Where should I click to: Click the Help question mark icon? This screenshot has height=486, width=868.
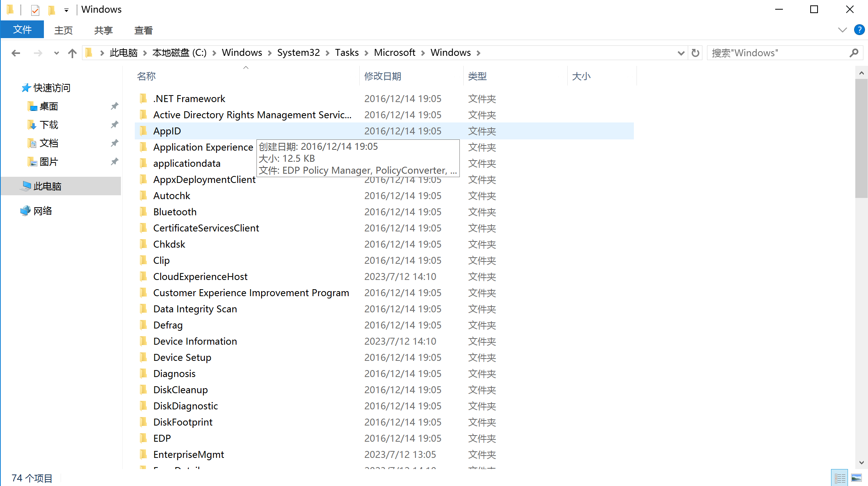point(859,30)
